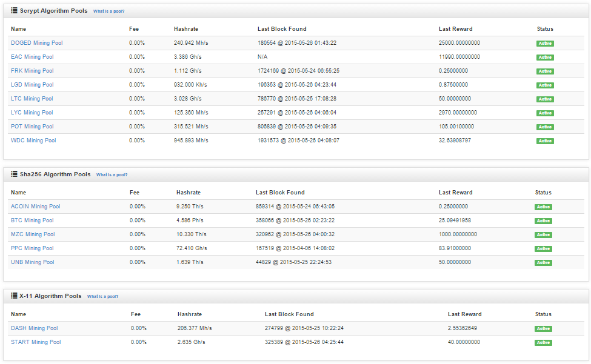Select the LTC Mining Pool link

32,99
